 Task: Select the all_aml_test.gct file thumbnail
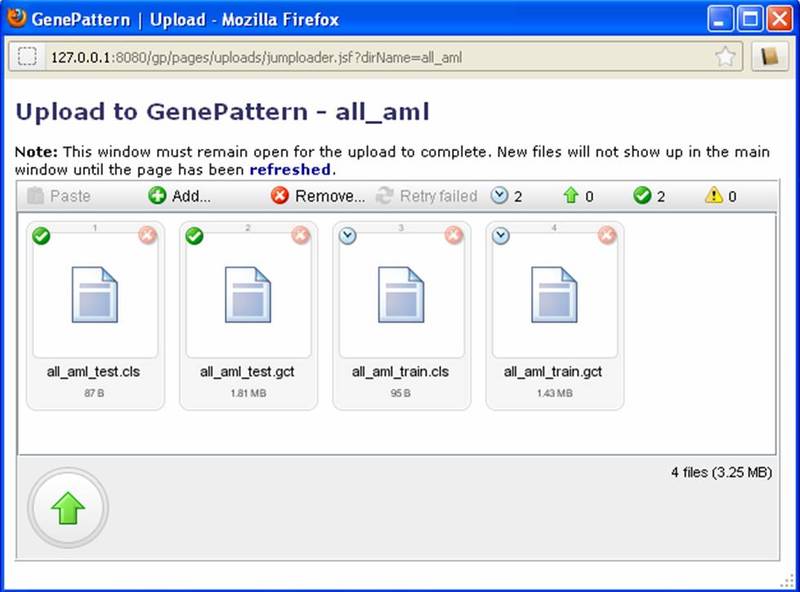248,294
